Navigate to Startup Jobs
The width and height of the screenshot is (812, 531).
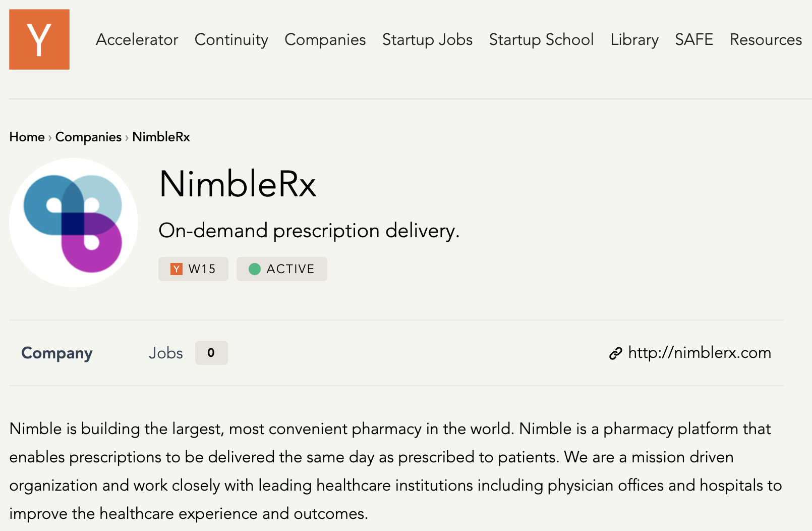pos(427,39)
